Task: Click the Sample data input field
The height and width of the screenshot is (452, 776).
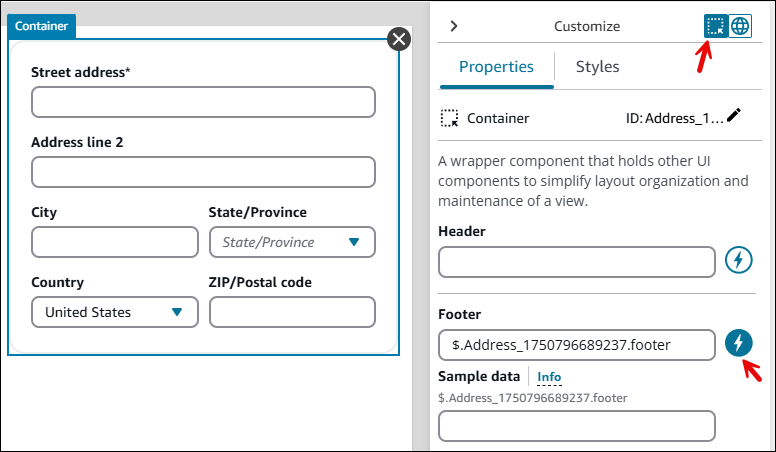Action: (577, 426)
